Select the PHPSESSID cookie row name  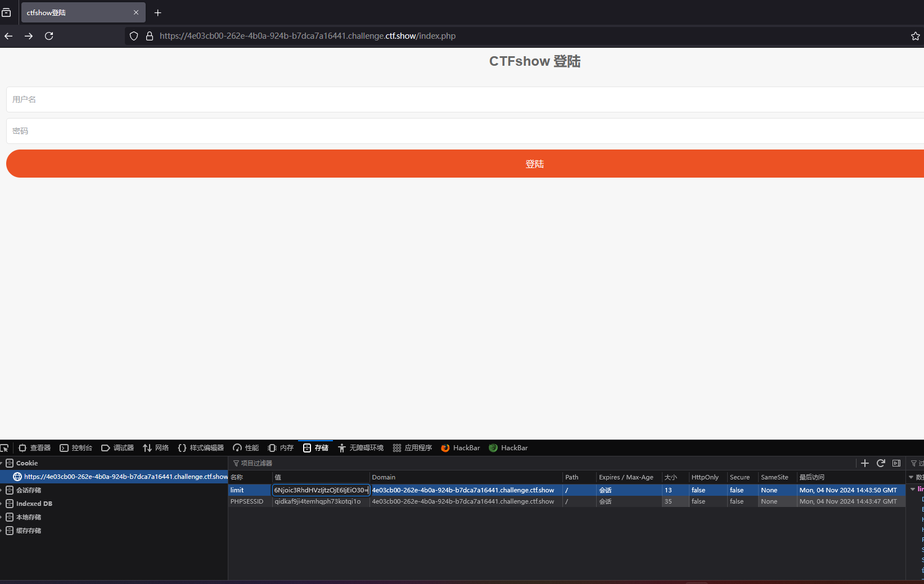tap(250, 501)
